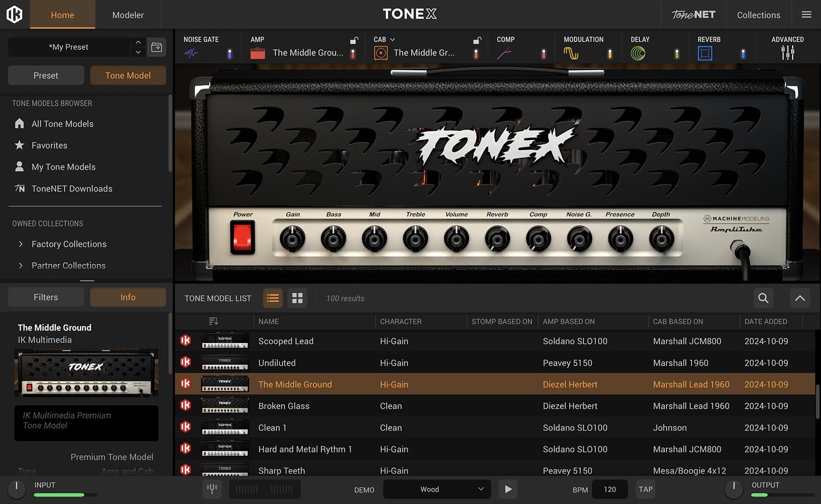This screenshot has width=821, height=504.
Task: Toggle the red amp Power switch
Action: [242, 238]
